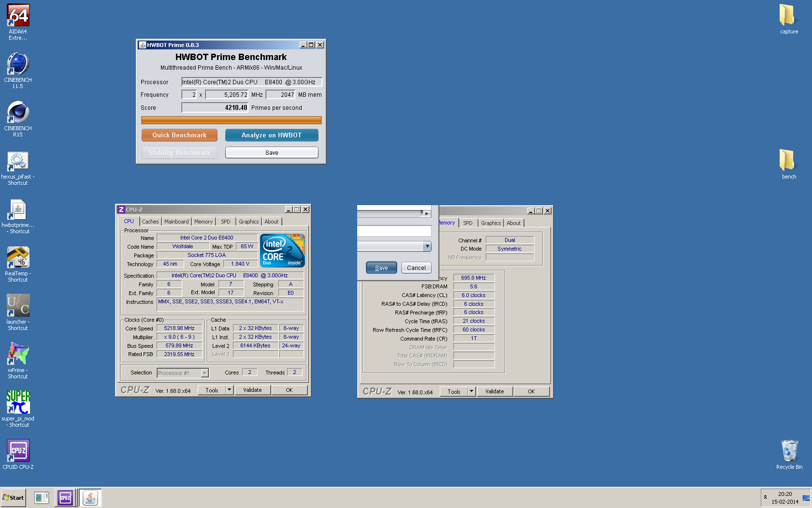The height and width of the screenshot is (508, 812).
Task: Show hidden system tray icons
Action: pyautogui.click(x=765, y=497)
